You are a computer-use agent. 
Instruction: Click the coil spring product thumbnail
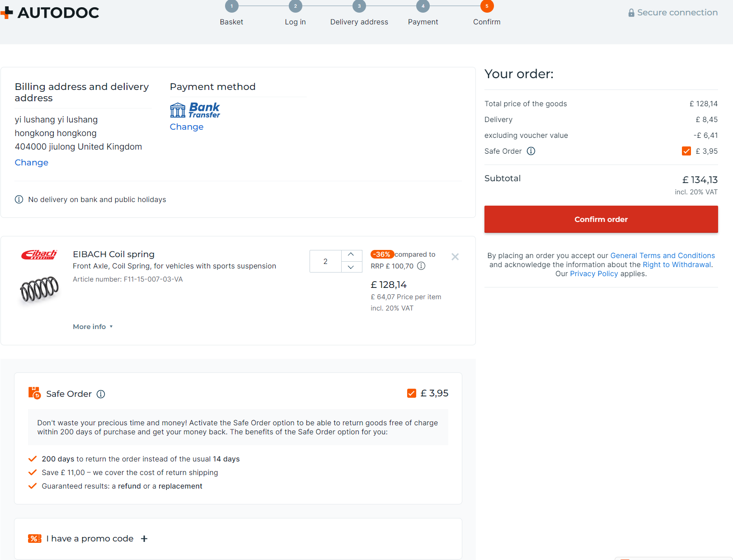[x=39, y=289]
